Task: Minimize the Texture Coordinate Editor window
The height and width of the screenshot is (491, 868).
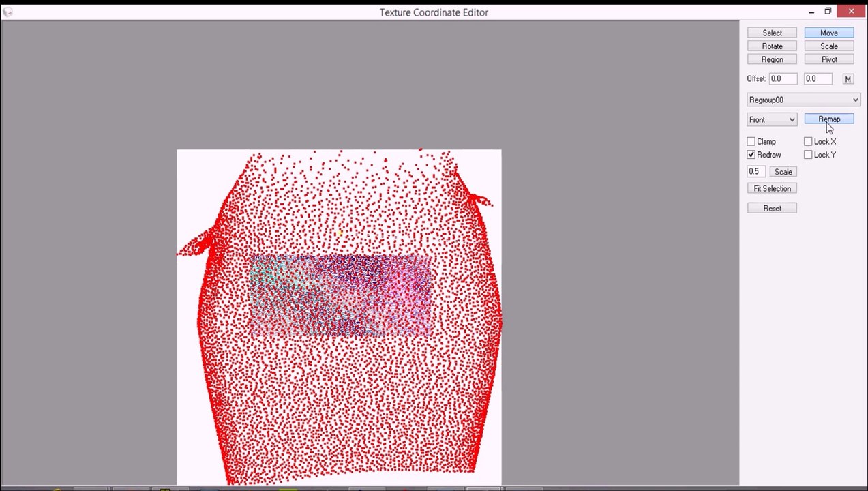Action: point(811,12)
